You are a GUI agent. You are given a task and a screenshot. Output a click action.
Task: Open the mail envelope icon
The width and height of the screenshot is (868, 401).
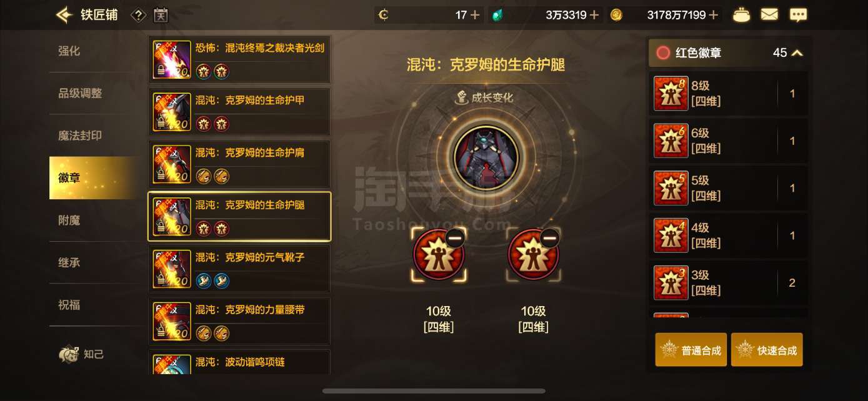769,15
